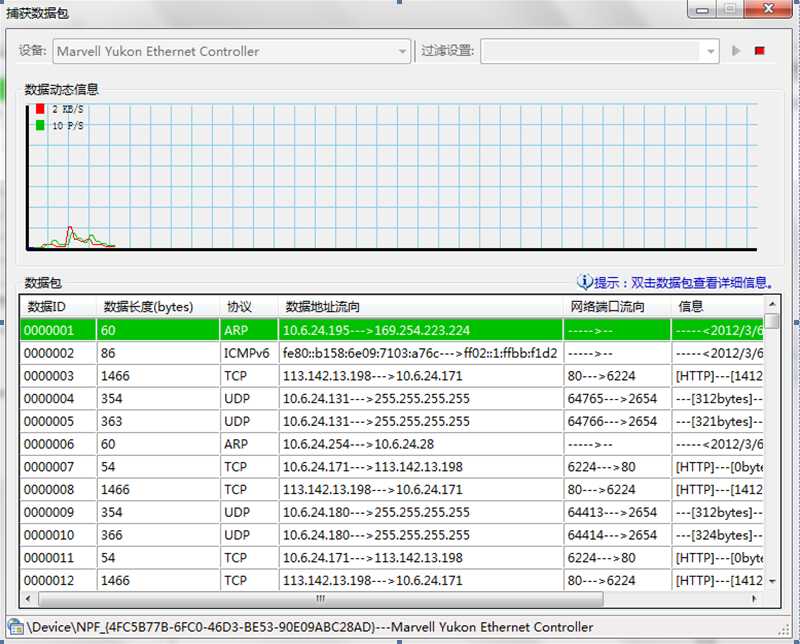Sort by 数据地址流向 column header
This screenshot has height=644, width=800.
click(421, 307)
